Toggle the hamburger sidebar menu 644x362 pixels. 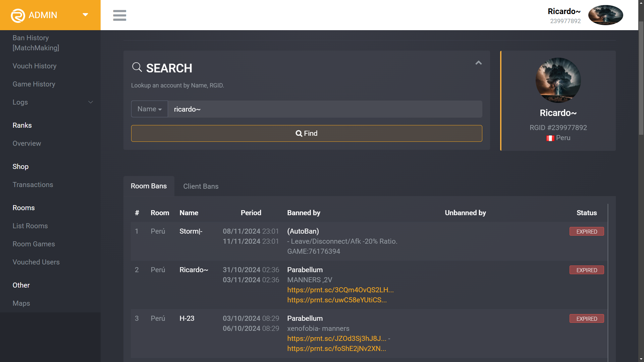120,15
